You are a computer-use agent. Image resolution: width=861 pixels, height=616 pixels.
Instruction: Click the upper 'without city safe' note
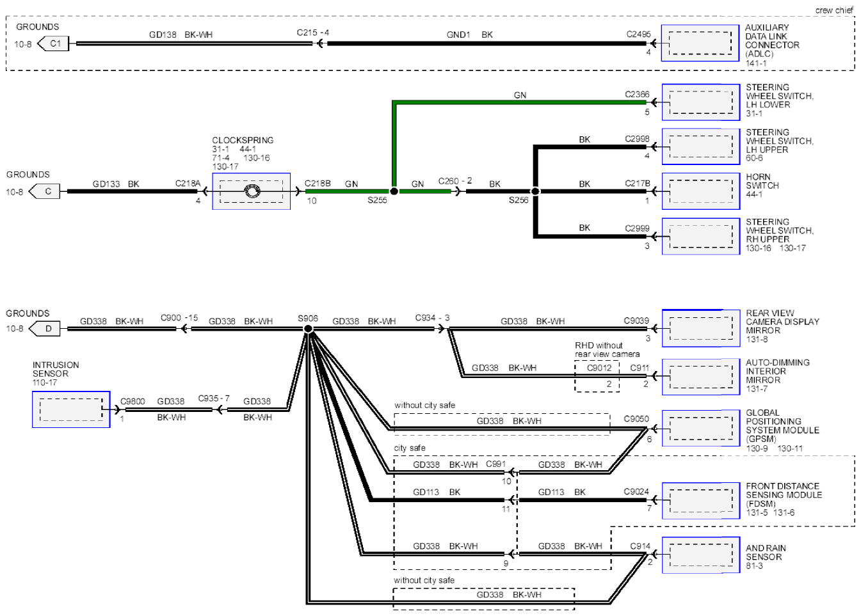point(425,406)
